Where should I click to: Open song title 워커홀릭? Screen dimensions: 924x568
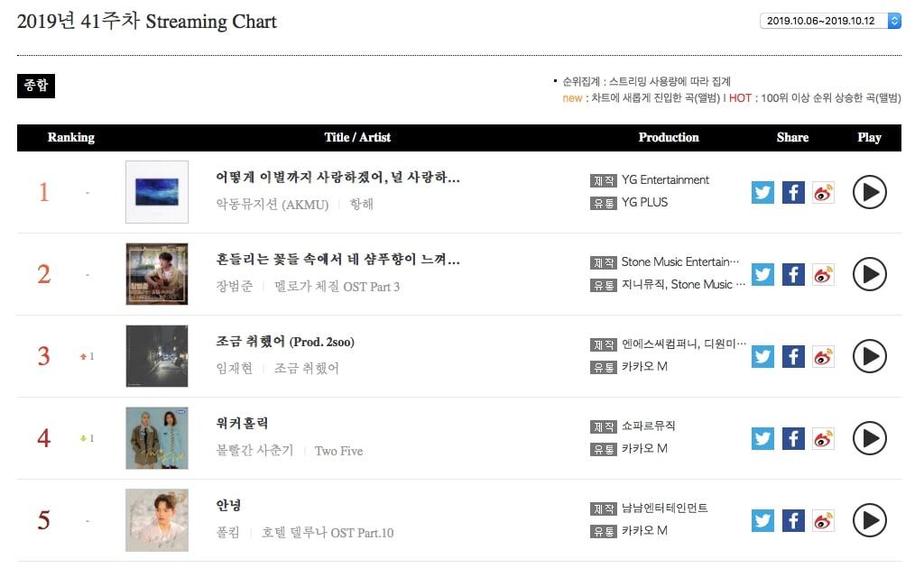[x=243, y=423]
